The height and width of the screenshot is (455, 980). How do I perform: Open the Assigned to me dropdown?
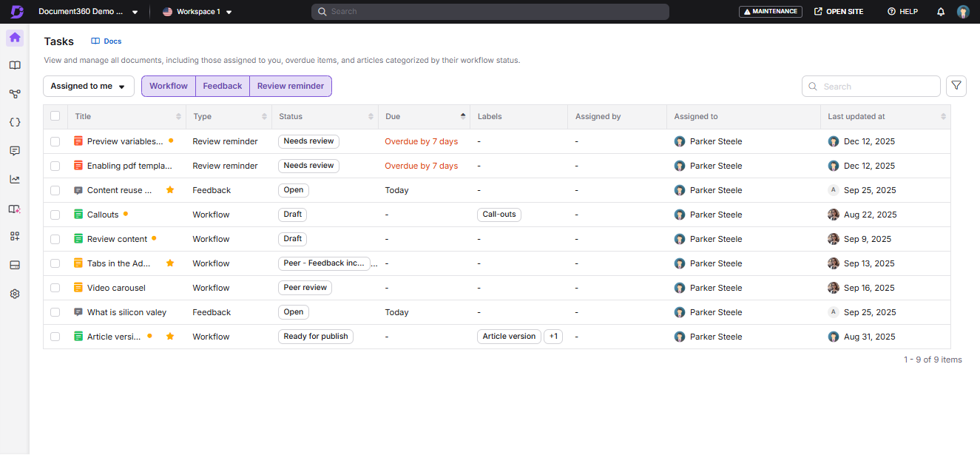coord(88,86)
